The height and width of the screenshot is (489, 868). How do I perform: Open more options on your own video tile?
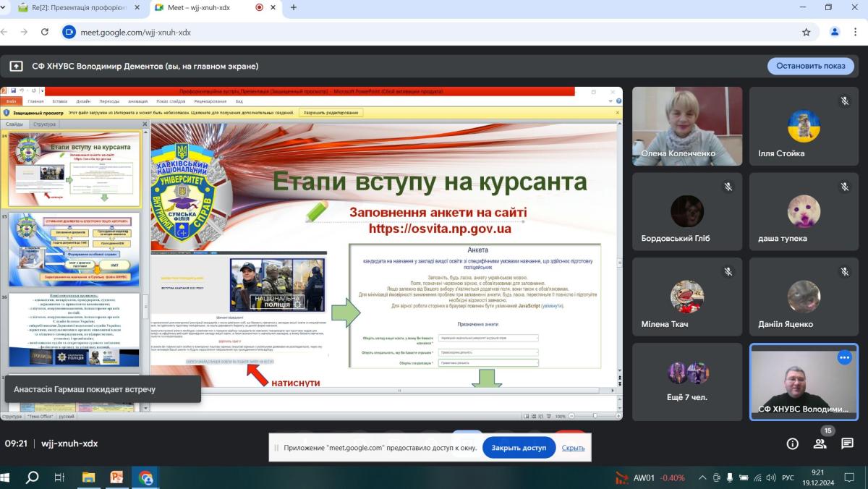(844, 357)
